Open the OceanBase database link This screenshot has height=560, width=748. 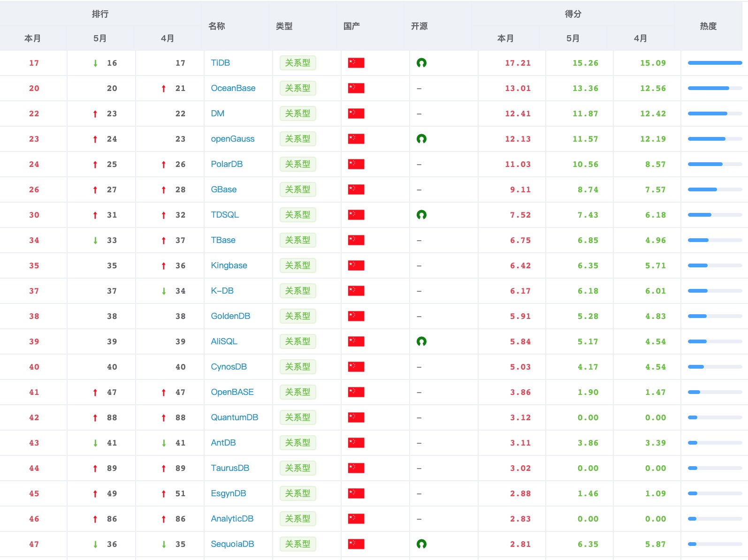(x=233, y=88)
